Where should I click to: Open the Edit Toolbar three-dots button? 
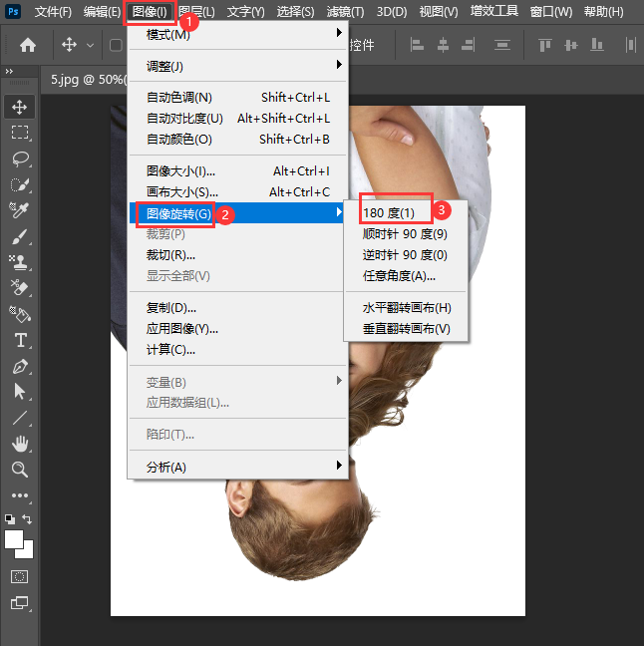(x=19, y=495)
